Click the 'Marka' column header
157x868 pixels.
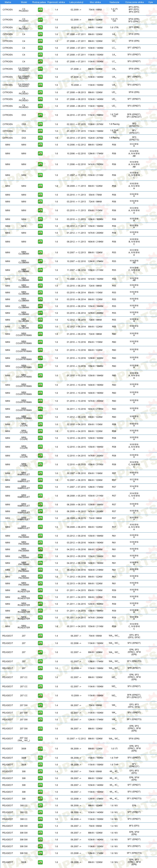coord(8,2)
